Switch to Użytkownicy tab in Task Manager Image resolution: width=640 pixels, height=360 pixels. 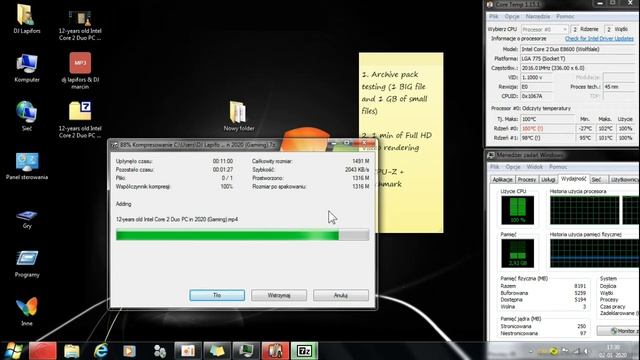coord(624,180)
